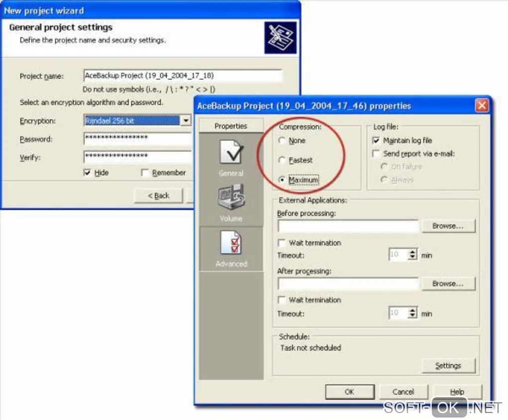The image size is (508, 420).
Task: Click the Properties header tab
Action: click(231, 126)
